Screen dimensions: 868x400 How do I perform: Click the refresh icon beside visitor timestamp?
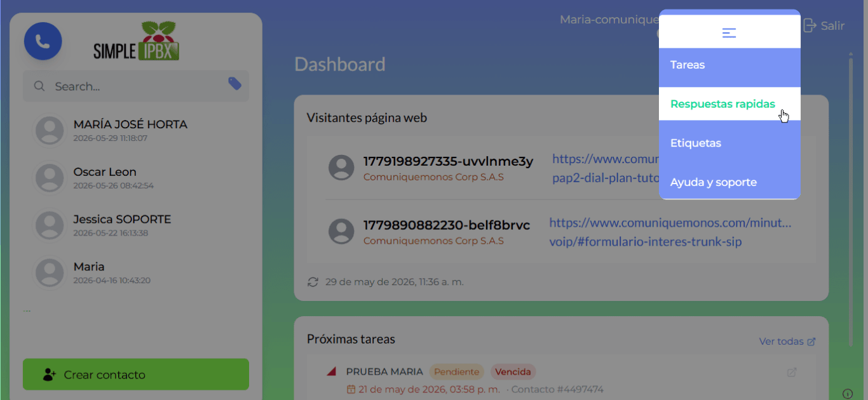(313, 282)
